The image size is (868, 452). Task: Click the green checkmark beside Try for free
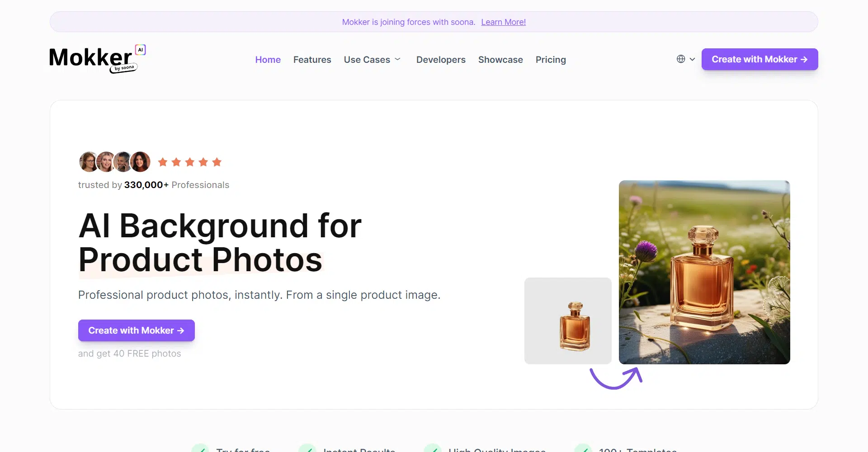pyautogui.click(x=200, y=448)
